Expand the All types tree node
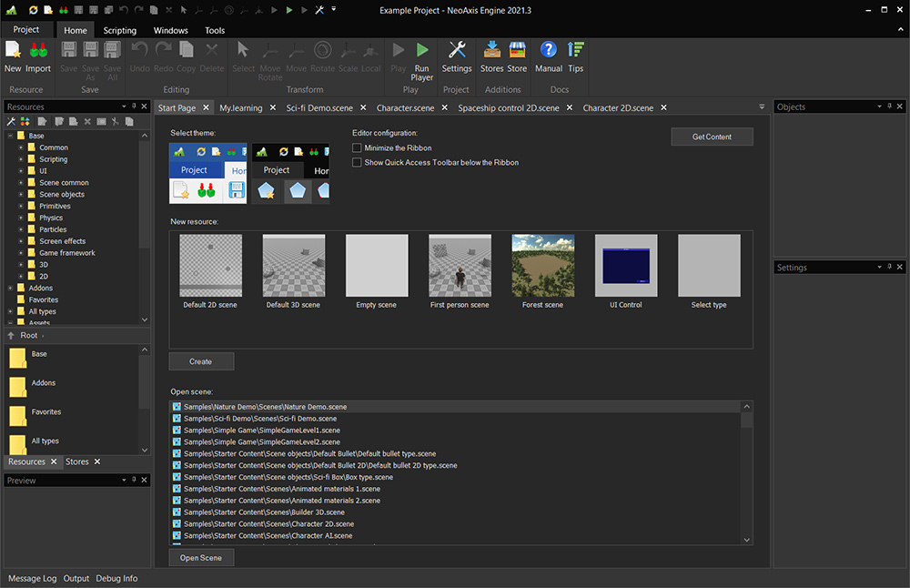 pyautogui.click(x=10, y=311)
